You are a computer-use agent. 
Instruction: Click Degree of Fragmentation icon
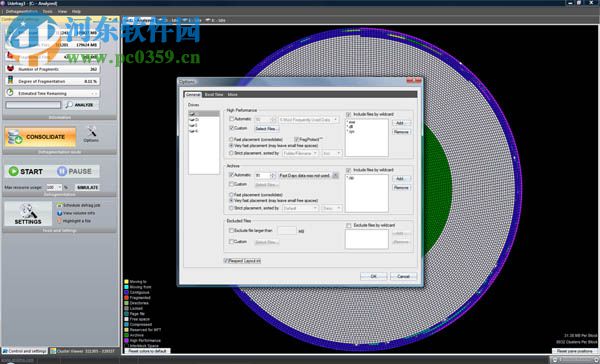10,81
